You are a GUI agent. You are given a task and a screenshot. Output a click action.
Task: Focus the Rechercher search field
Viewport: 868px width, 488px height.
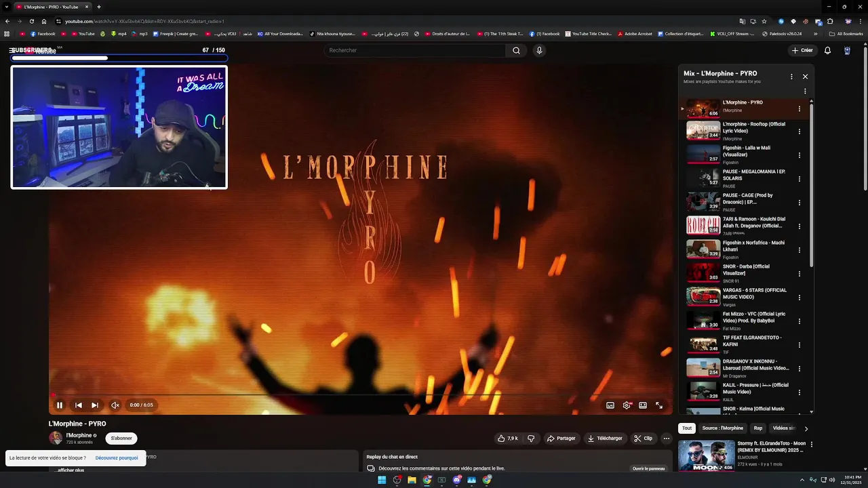click(x=415, y=50)
